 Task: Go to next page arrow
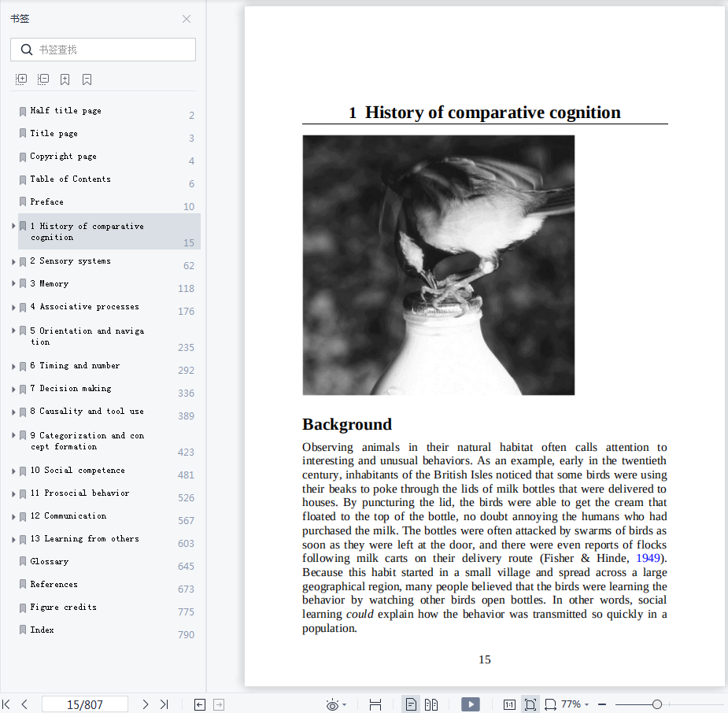[146, 704]
